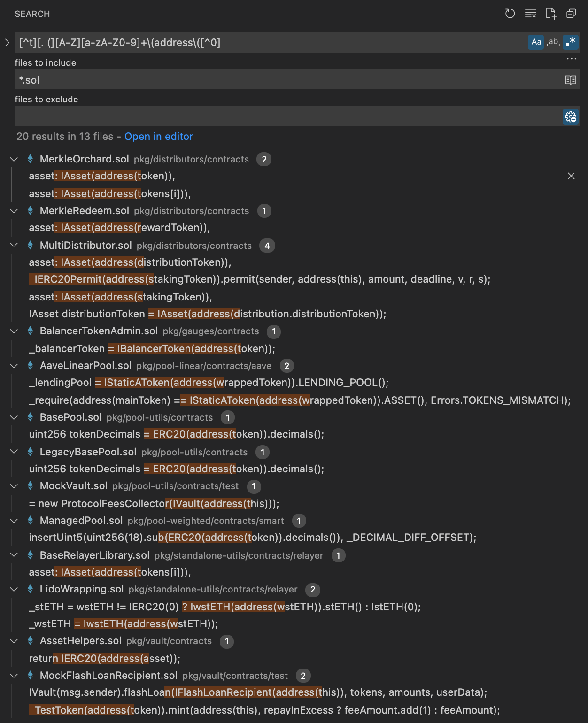Toggle Match Whole Word option
The width and height of the screenshot is (588, 723).
click(554, 42)
